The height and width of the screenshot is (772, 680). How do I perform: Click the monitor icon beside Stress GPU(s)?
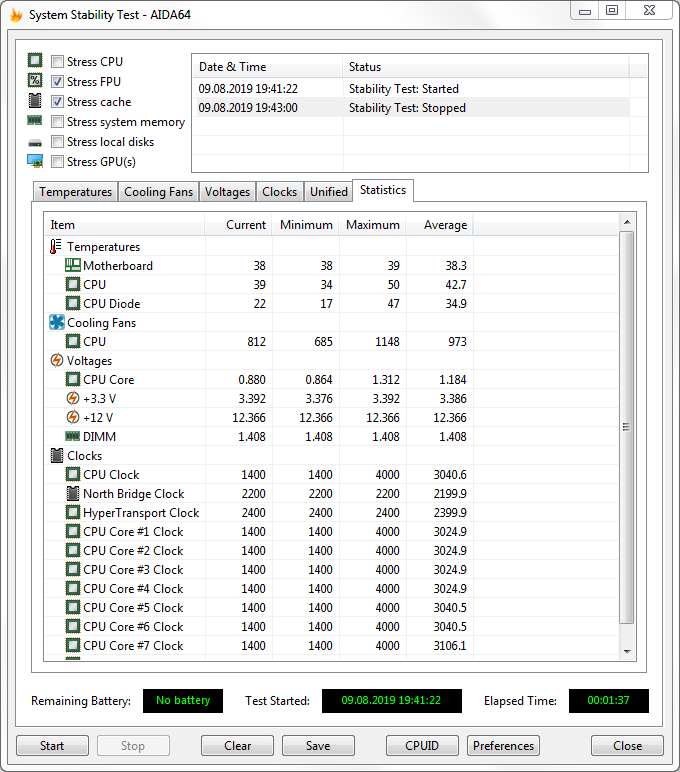pyautogui.click(x=35, y=161)
